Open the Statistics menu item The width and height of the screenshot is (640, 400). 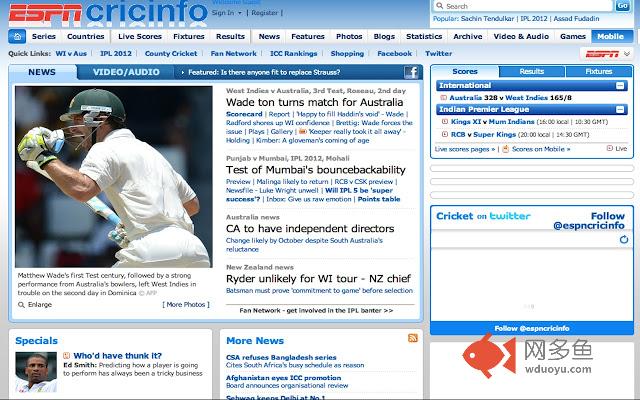(424, 36)
